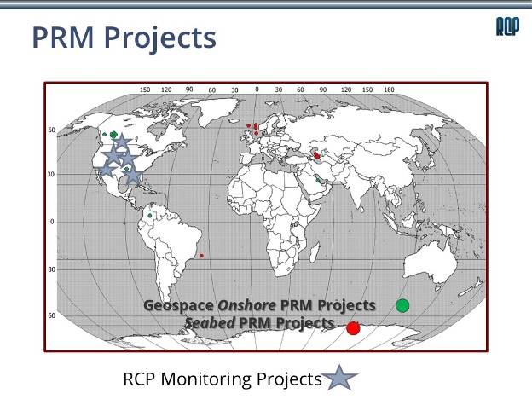Click the northernmost RCP star near Canada
Viewport: 532px width, 399px height.
[x=121, y=142]
